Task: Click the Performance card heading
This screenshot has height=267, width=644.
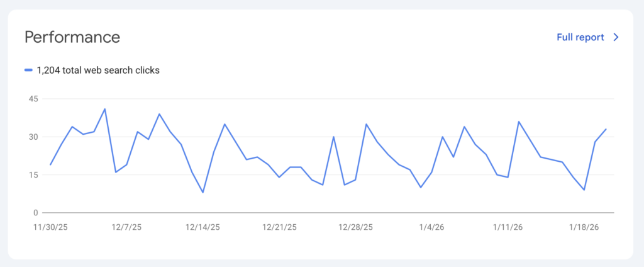Action: point(72,37)
